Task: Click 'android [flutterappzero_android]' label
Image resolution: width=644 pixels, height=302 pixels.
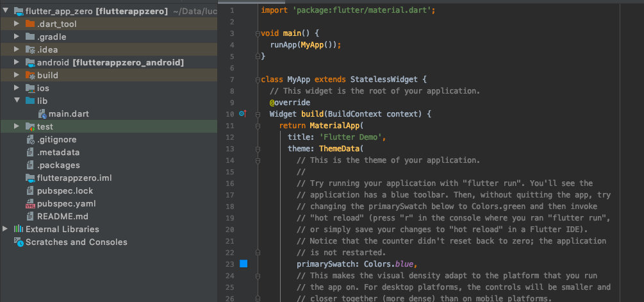Action: click(x=110, y=62)
